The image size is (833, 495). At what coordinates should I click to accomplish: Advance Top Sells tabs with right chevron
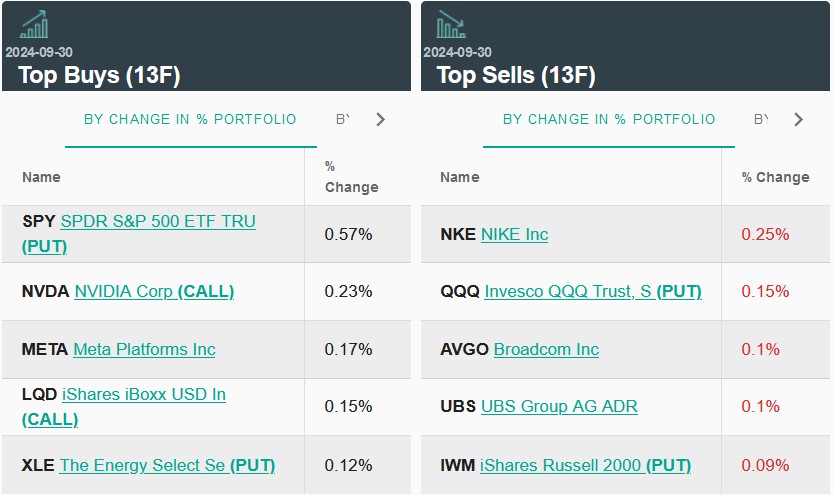[798, 120]
